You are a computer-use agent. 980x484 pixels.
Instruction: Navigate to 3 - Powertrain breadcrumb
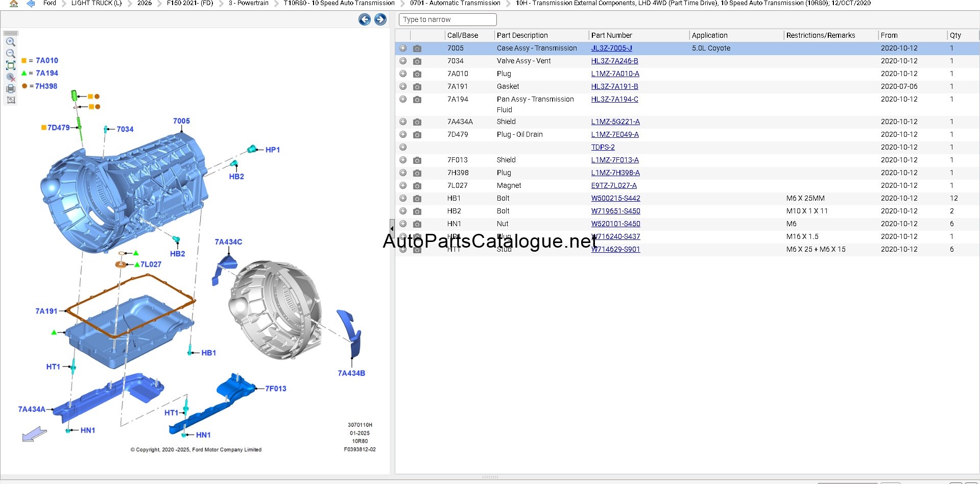(249, 3)
